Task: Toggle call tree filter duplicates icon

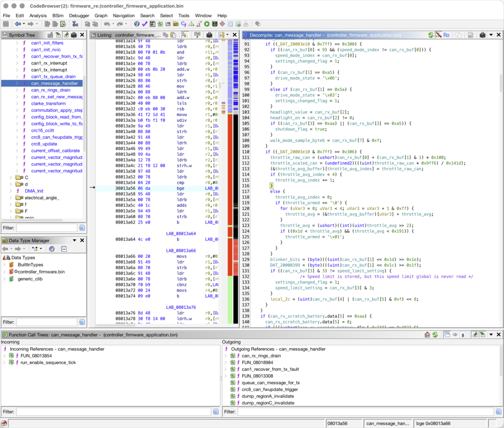Action: click(x=447, y=335)
